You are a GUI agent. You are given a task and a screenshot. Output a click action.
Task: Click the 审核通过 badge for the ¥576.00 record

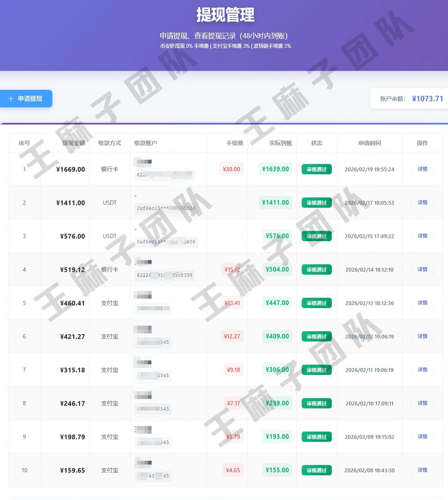tap(316, 236)
